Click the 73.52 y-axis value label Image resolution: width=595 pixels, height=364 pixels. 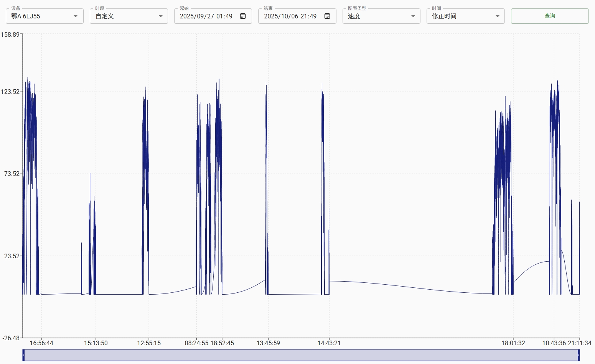tap(12, 174)
